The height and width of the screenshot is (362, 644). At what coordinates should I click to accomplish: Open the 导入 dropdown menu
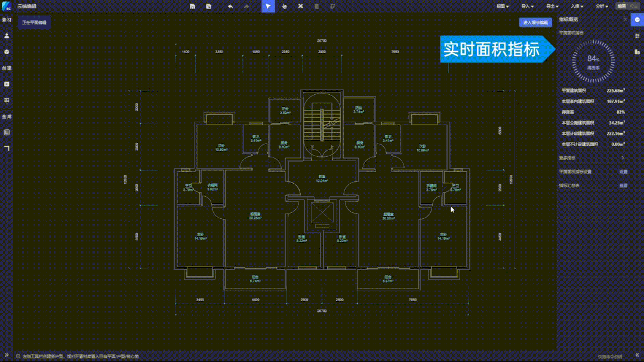tap(527, 6)
